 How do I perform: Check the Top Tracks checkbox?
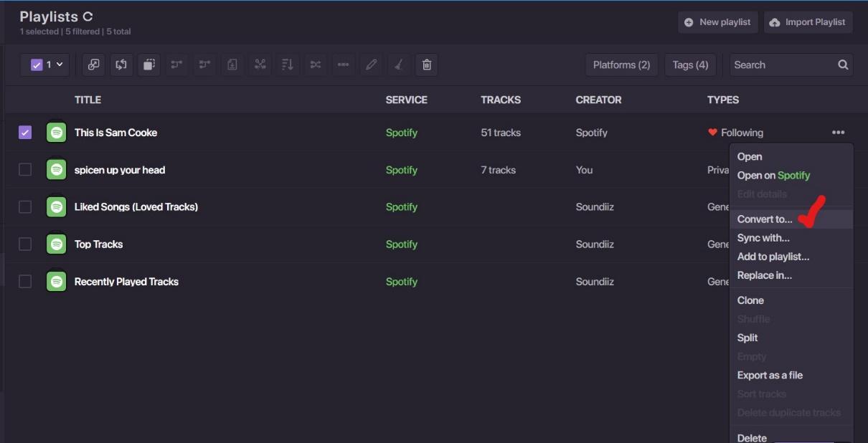pyautogui.click(x=25, y=244)
